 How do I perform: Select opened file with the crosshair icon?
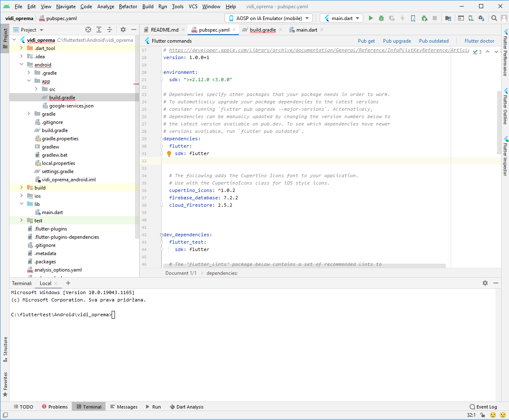pos(88,30)
